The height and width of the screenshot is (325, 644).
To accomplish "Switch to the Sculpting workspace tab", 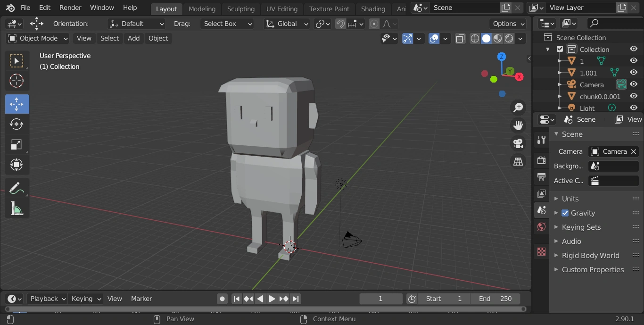I will point(240,9).
